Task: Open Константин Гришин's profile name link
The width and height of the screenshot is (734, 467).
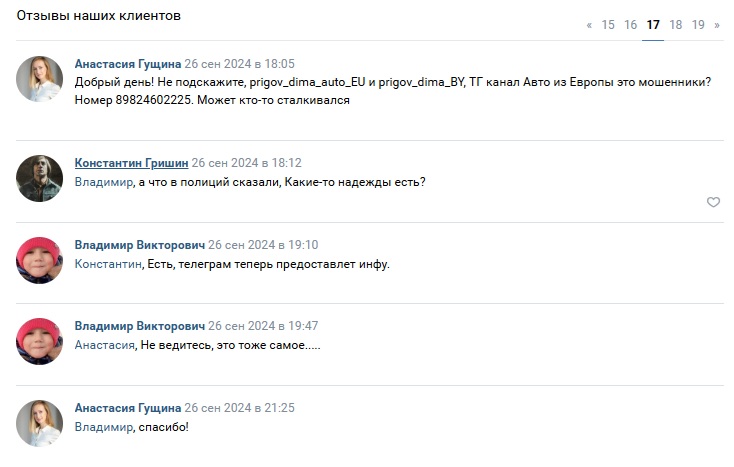Action: [x=131, y=163]
